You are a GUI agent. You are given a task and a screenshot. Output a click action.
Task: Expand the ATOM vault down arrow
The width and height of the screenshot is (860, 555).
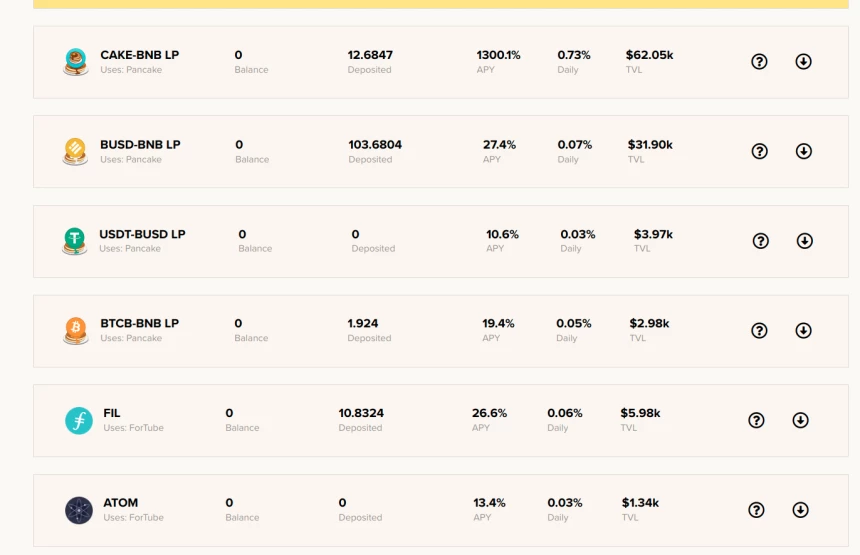(x=800, y=510)
